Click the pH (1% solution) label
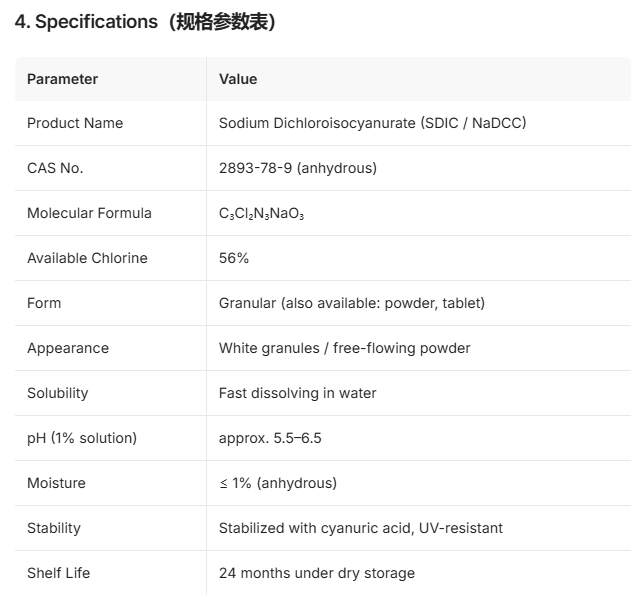Screen dimensions: 631x611 point(82,438)
